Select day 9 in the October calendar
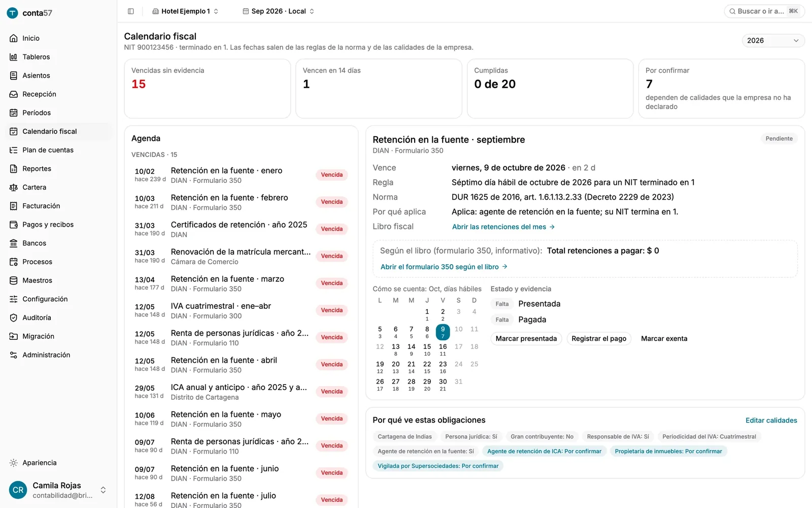This screenshot has height=508, width=812. click(443, 332)
